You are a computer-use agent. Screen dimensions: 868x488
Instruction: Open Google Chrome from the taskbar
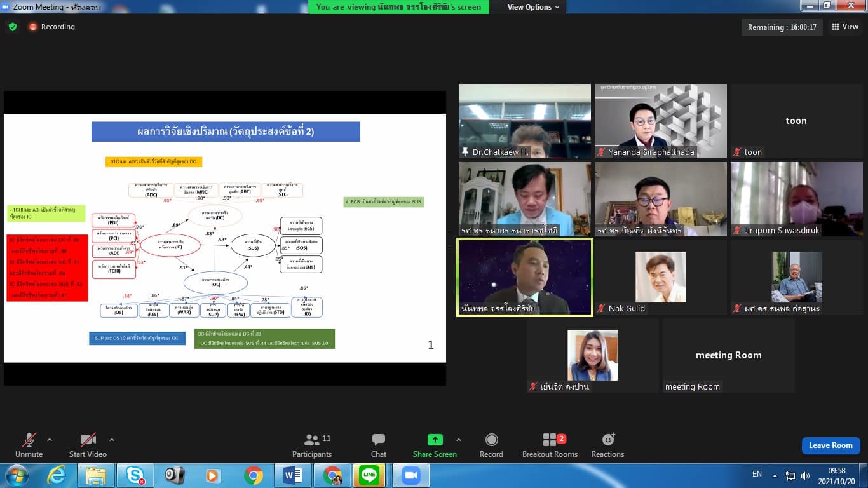coord(253,475)
